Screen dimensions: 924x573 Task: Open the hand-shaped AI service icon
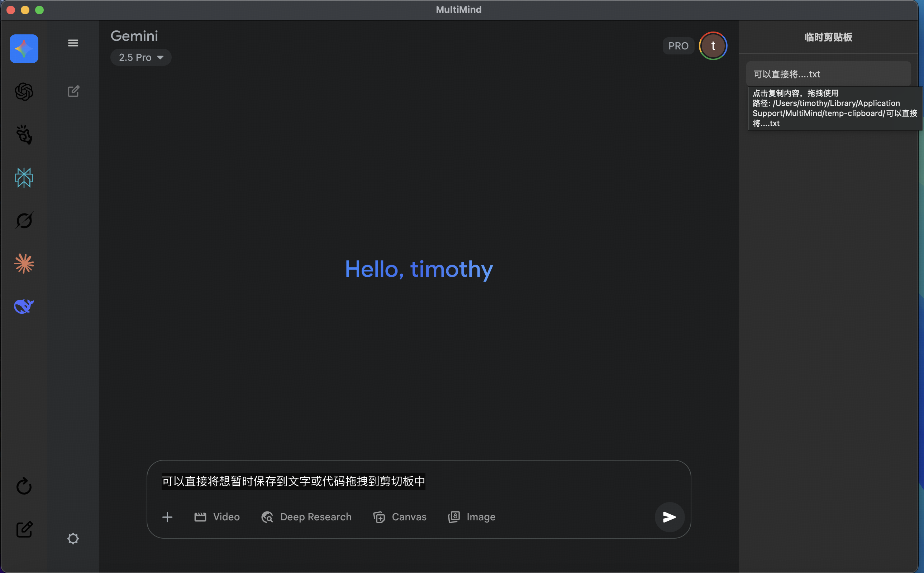pyautogui.click(x=24, y=135)
